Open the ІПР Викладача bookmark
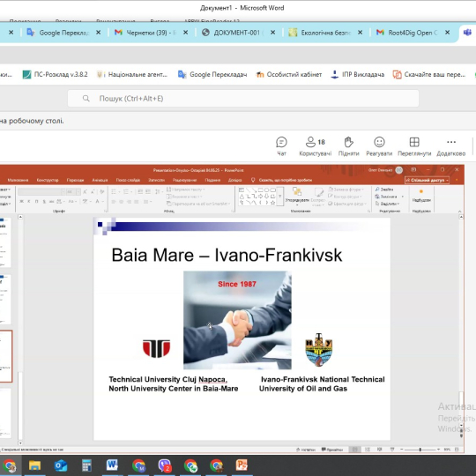This screenshot has height=476, width=476. [357, 74]
